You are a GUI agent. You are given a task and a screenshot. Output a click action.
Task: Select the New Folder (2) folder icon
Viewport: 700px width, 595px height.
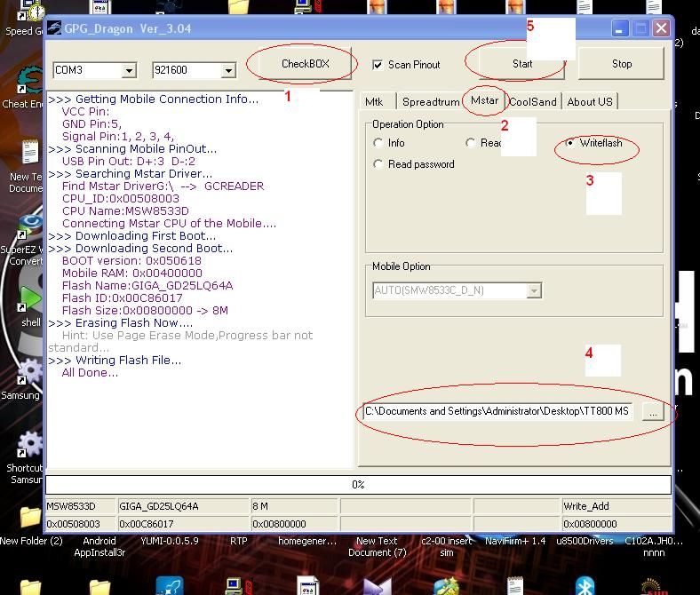coord(30,518)
